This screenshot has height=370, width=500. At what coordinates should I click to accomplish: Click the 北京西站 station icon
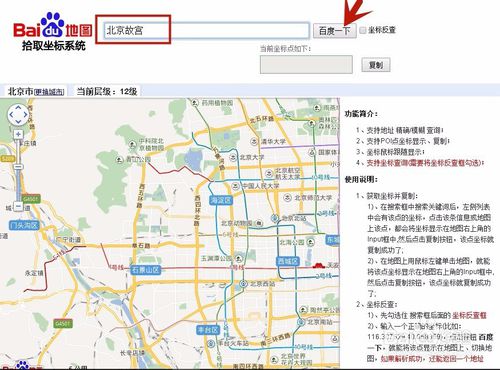(x=244, y=284)
